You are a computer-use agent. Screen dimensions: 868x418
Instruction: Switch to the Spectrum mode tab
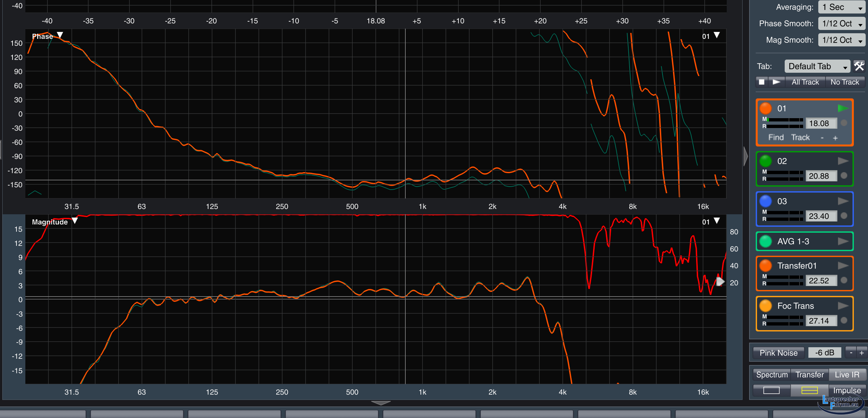pyautogui.click(x=772, y=375)
